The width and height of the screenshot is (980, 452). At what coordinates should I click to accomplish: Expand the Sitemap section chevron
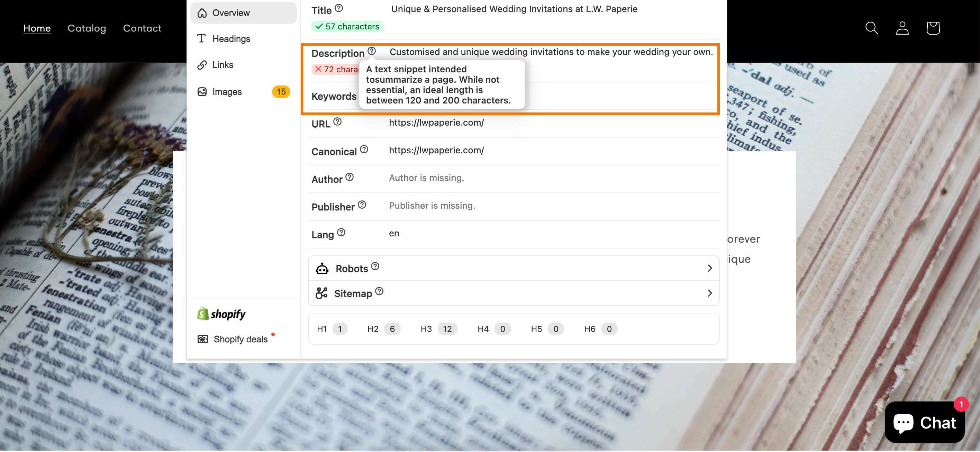(709, 293)
